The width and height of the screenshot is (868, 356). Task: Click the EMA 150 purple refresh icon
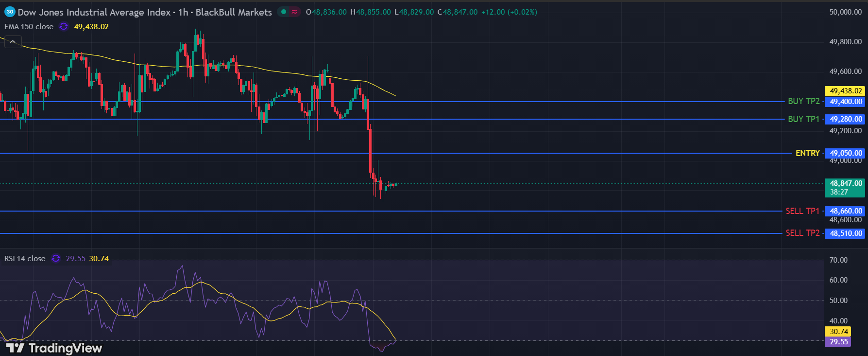point(64,27)
